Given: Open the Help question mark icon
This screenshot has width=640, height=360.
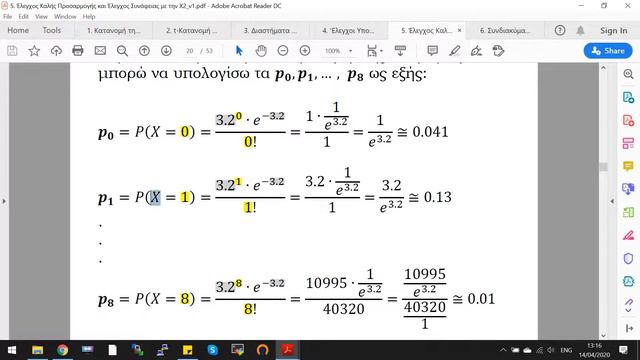Looking at the screenshot, I should pyautogui.click(x=560, y=30).
